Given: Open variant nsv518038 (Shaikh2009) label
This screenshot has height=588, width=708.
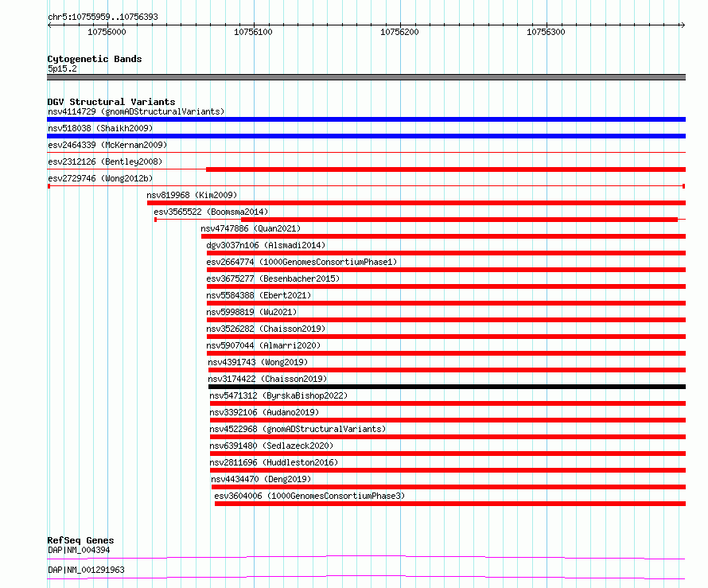Looking at the screenshot, I should click(x=100, y=128).
